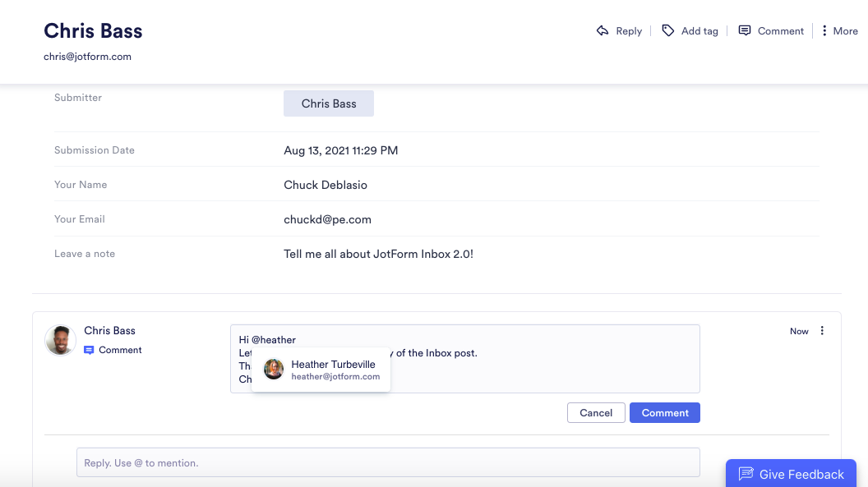The height and width of the screenshot is (487, 868).
Task: Click the reply input field
Action: point(388,462)
